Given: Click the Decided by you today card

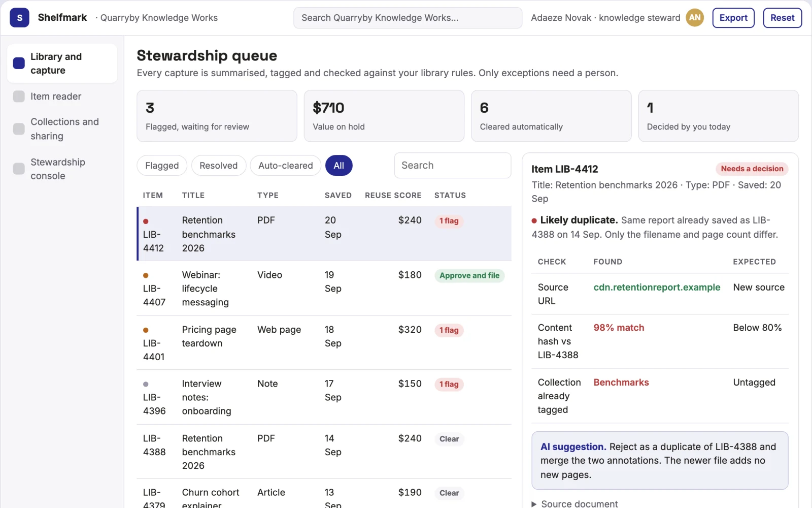Looking at the screenshot, I should [718, 116].
